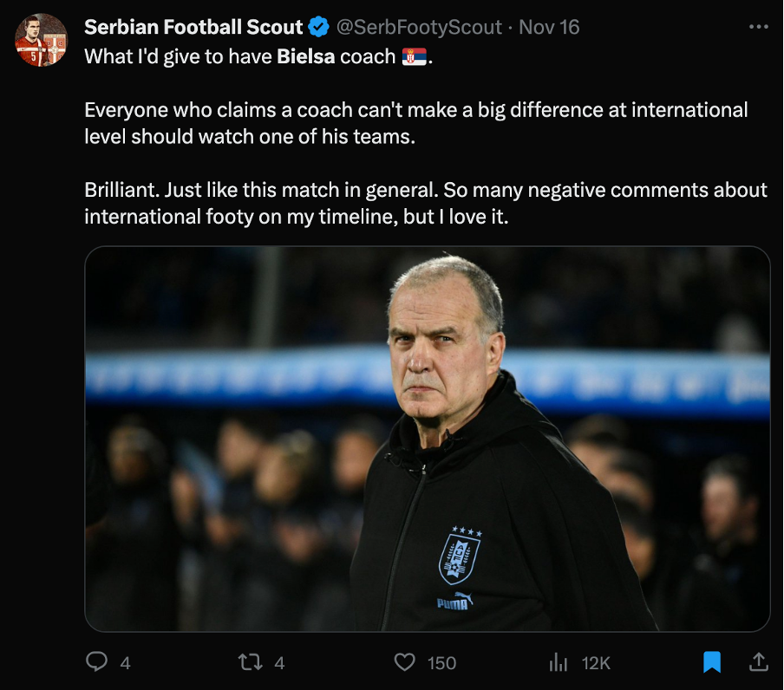Click the reply count beside the speech bubble

click(125, 663)
